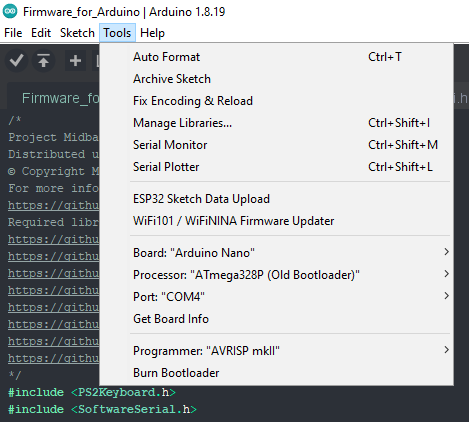Open the File menu
Screen dimensions: 469x422
pos(13,33)
